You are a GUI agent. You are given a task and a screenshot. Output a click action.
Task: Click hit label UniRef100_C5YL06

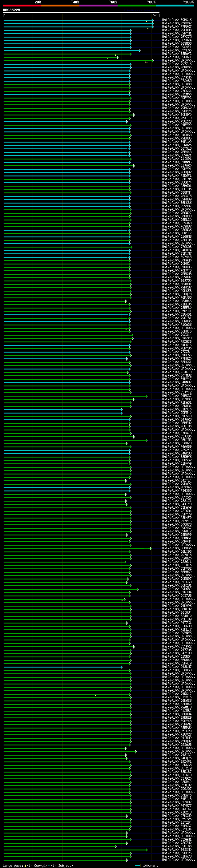click(177, 50)
